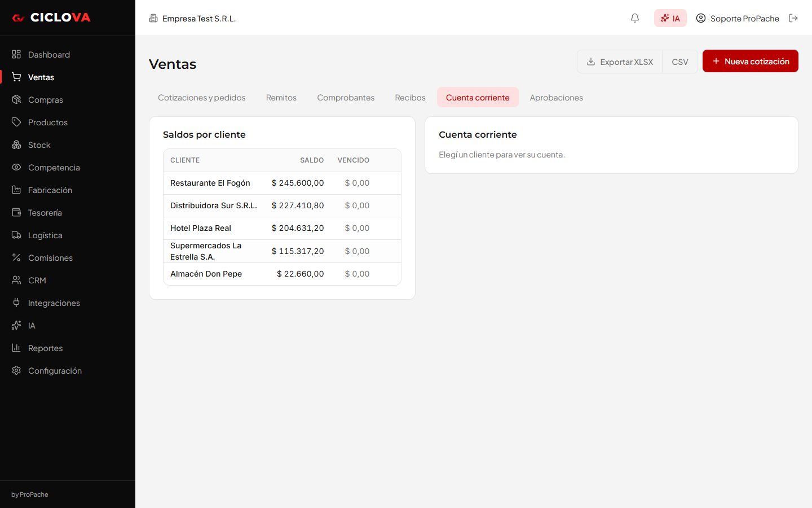
Task: View the Aprobaciones tab
Action: (x=557, y=98)
